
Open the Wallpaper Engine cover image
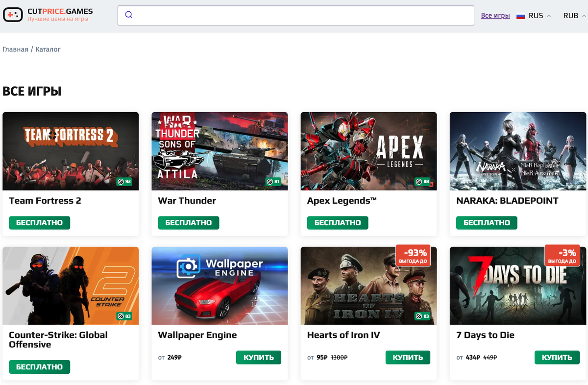point(220,286)
